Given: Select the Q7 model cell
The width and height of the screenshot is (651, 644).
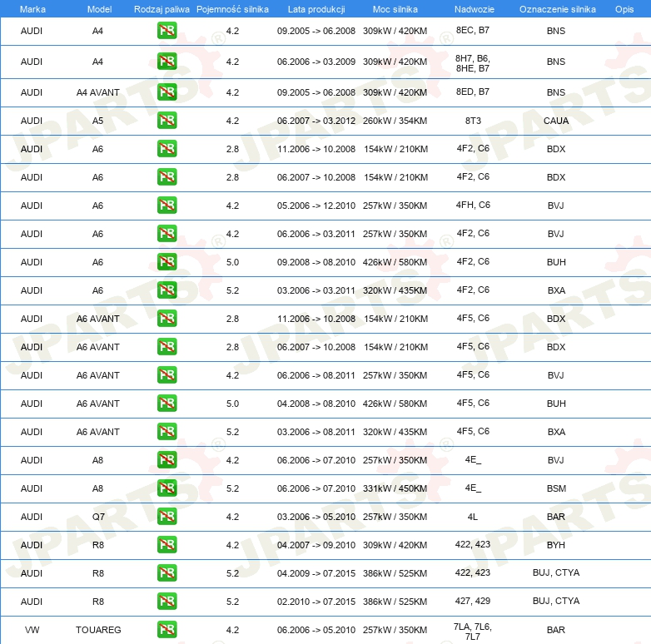Looking at the screenshot, I should tap(98, 517).
